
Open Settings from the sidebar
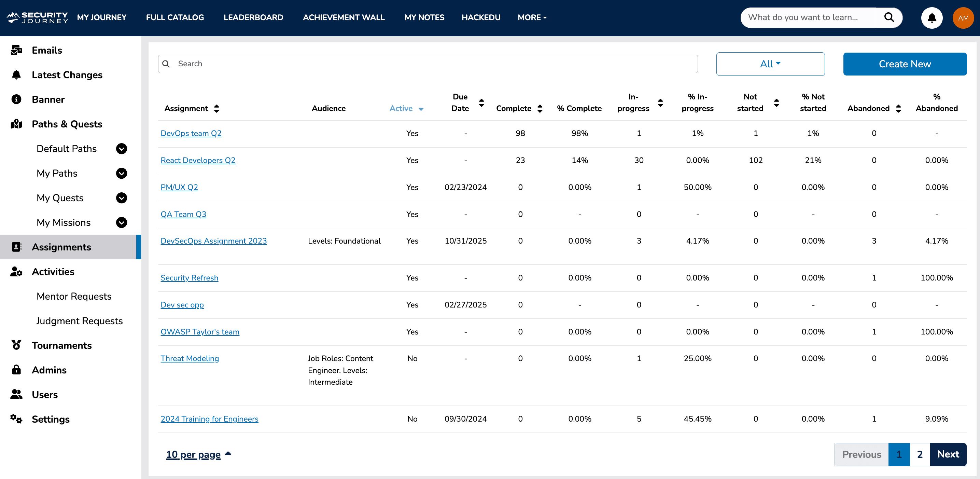click(51, 419)
